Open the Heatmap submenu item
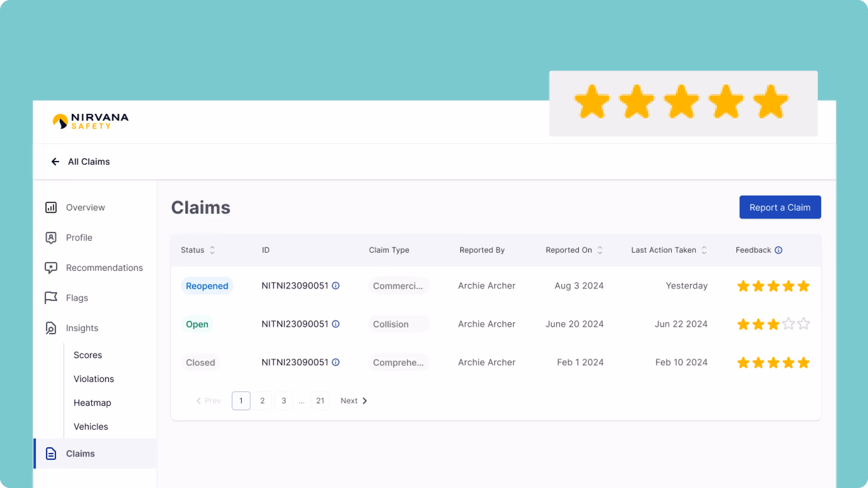Image resolution: width=868 pixels, height=488 pixels. click(x=92, y=403)
